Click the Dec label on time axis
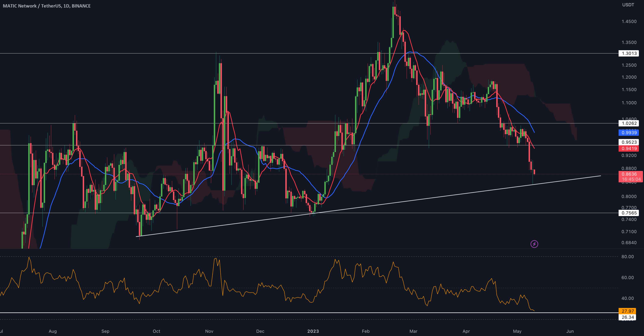 coord(260,331)
